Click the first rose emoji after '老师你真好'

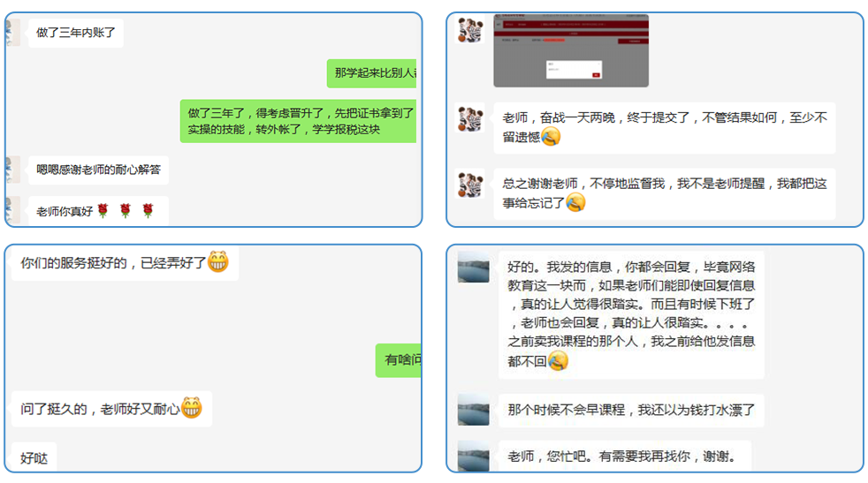click(103, 211)
